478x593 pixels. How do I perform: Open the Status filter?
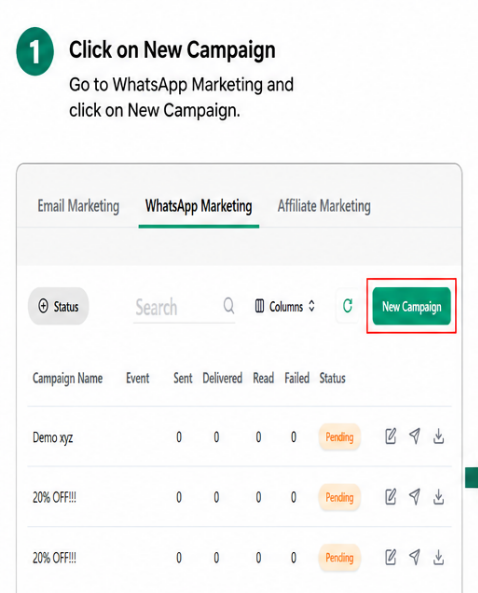[x=58, y=306]
